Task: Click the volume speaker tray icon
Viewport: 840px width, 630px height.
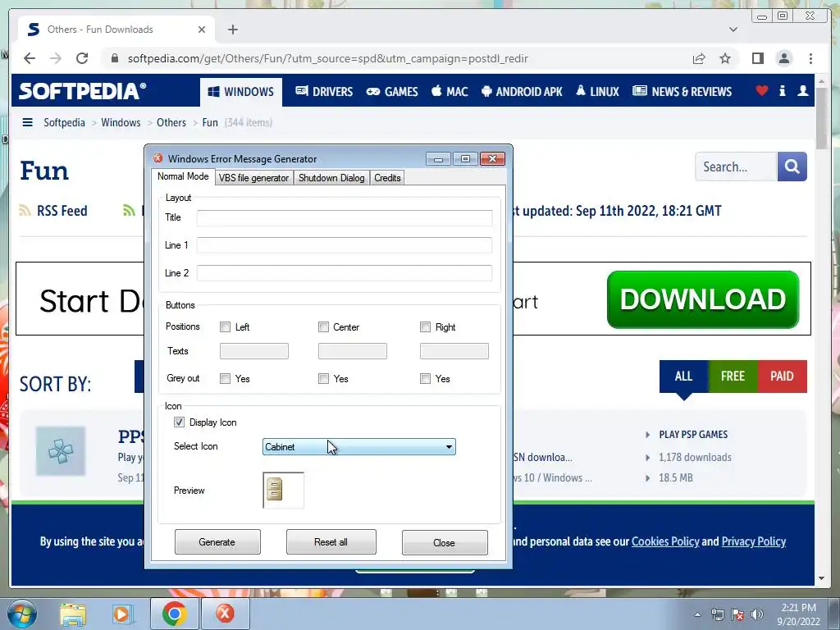Action: coord(757,614)
